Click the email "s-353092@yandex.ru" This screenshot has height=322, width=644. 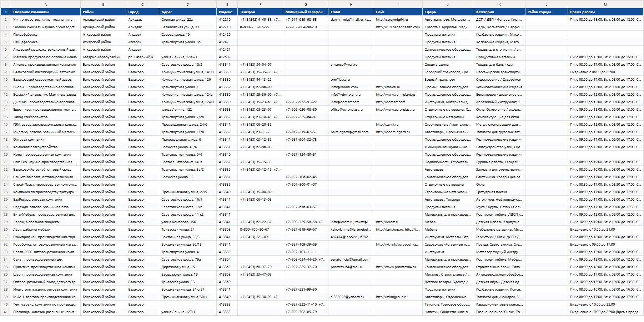pos(351,297)
